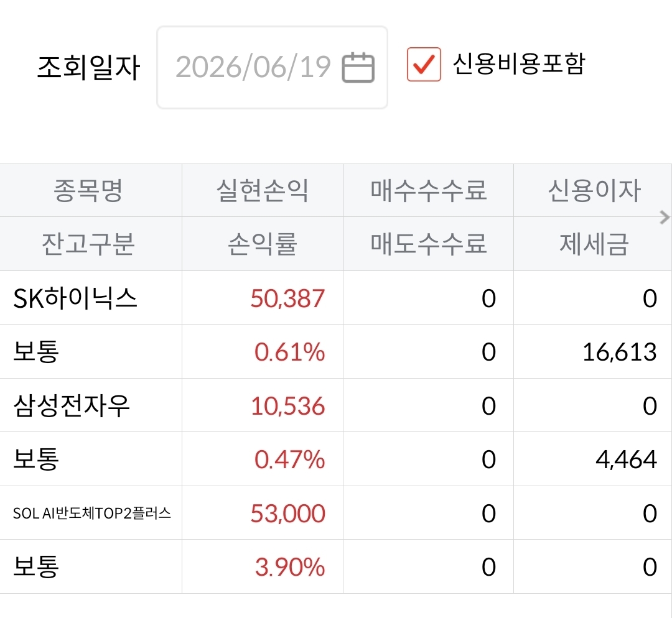Select the 실현손익 column header
The image size is (672, 618).
(x=263, y=191)
